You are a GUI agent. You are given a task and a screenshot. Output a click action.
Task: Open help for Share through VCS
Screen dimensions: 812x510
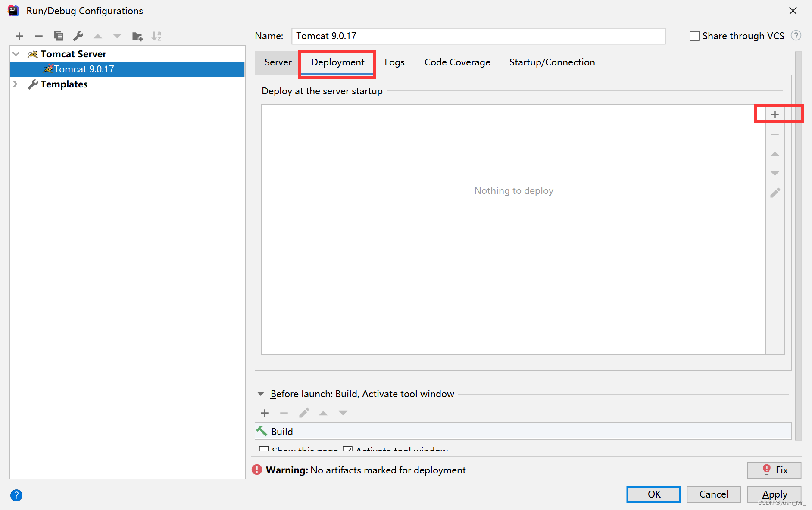point(796,36)
